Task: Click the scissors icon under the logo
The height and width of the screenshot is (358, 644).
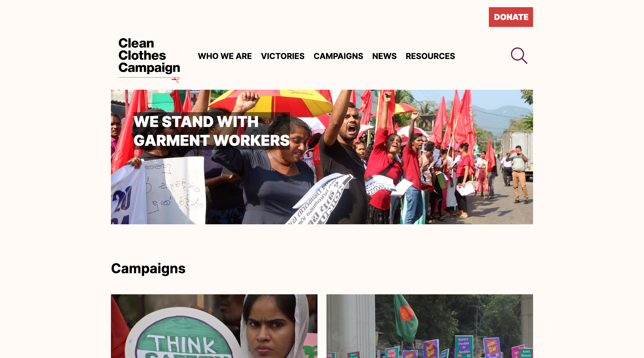Action: point(176,80)
